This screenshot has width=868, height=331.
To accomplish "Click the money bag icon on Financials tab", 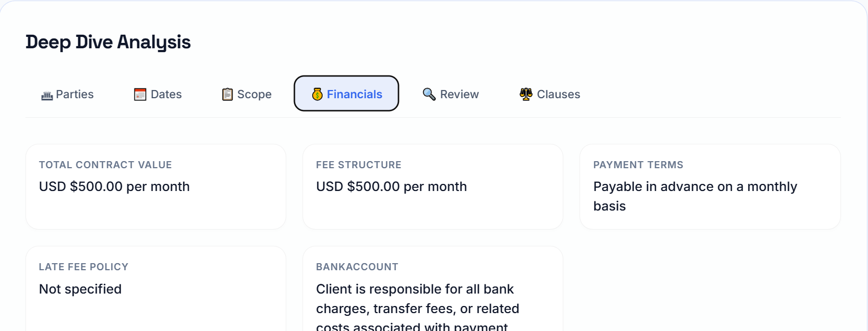I will click(317, 94).
